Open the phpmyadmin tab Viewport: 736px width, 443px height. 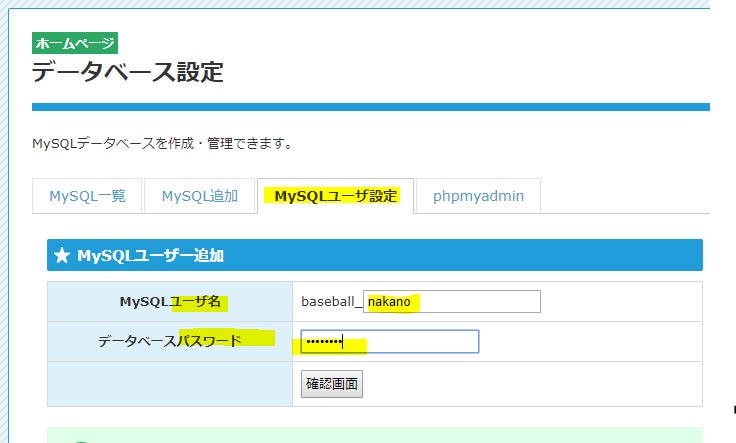click(x=478, y=196)
